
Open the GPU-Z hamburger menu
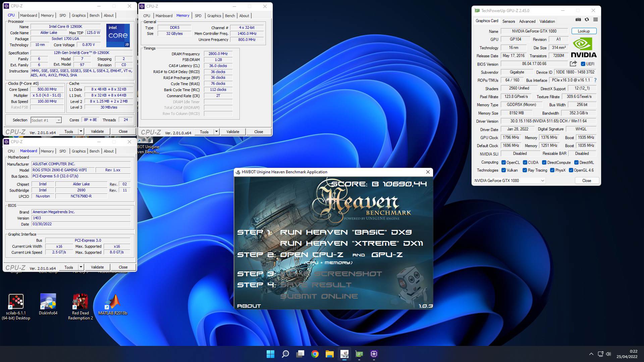click(x=595, y=20)
